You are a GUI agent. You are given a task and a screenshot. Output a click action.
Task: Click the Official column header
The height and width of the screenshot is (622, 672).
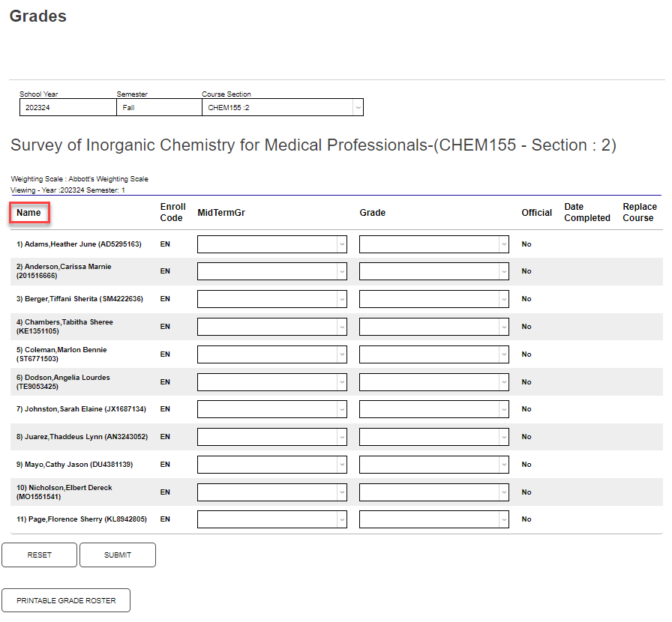(x=536, y=213)
